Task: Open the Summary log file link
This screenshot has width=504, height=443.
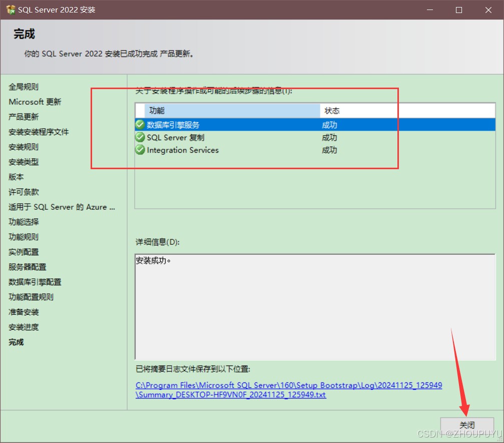Action: click(x=288, y=390)
